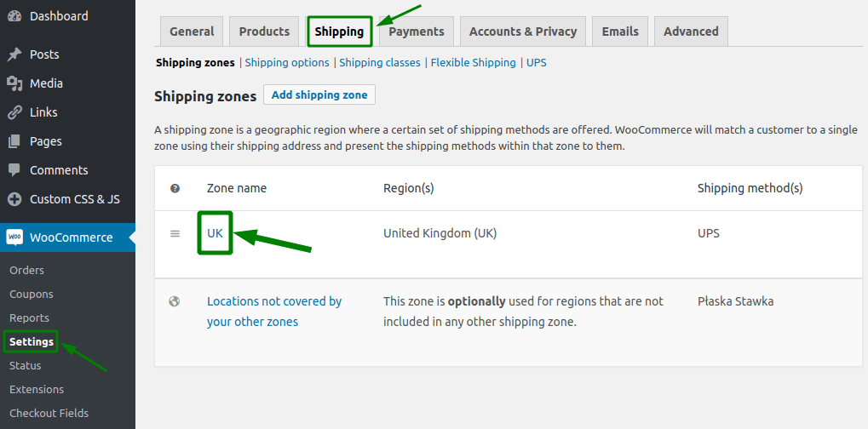
Task: Click the Custom CSS & JS plus icon
Action: coord(14,199)
